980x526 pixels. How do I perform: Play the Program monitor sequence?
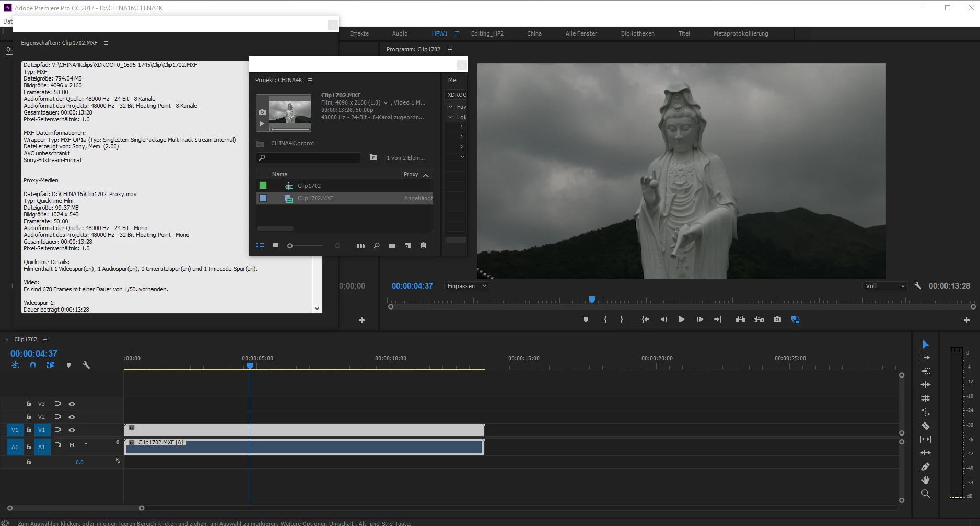681,319
